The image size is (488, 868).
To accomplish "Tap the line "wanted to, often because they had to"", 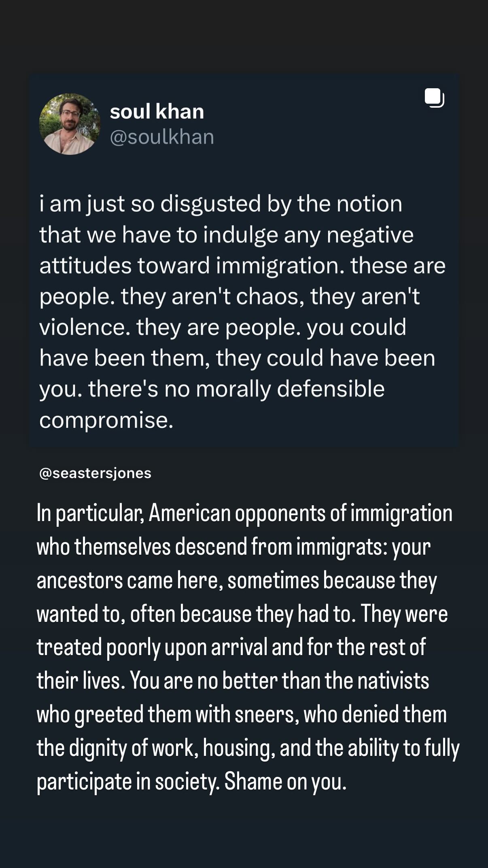I will pos(242,614).
